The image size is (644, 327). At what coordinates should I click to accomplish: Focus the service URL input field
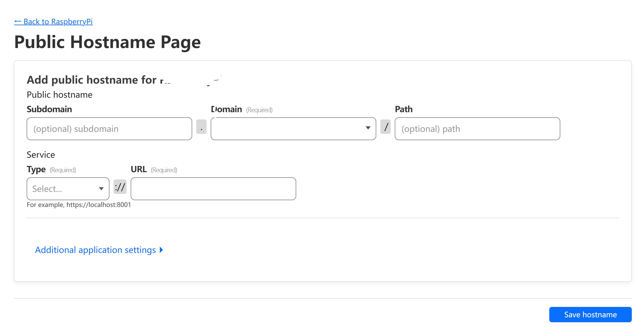213,189
